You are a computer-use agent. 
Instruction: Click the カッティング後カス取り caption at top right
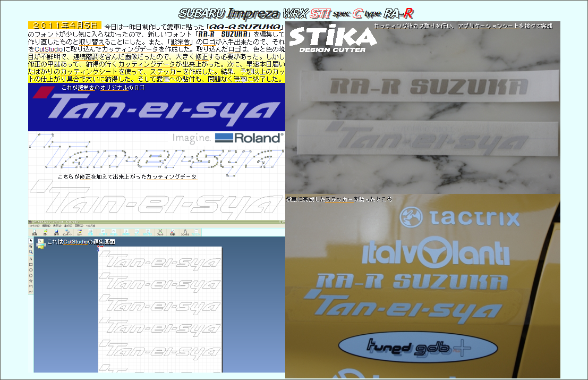tap(463, 26)
